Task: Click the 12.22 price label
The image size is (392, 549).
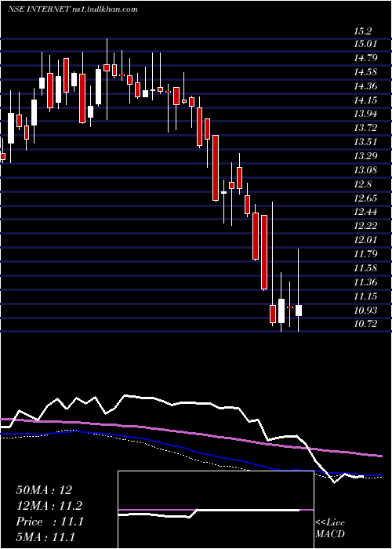Action: pos(365,226)
